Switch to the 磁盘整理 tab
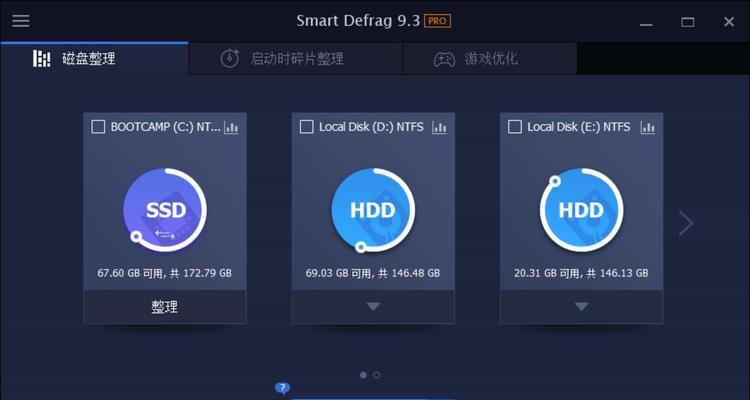Screen dimensions: 750x400 (94, 58)
